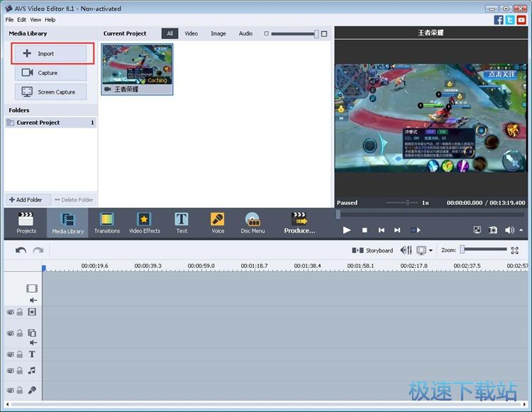The width and height of the screenshot is (532, 412).
Task: Switch to Storyboard view
Action: click(x=372, y=250)
